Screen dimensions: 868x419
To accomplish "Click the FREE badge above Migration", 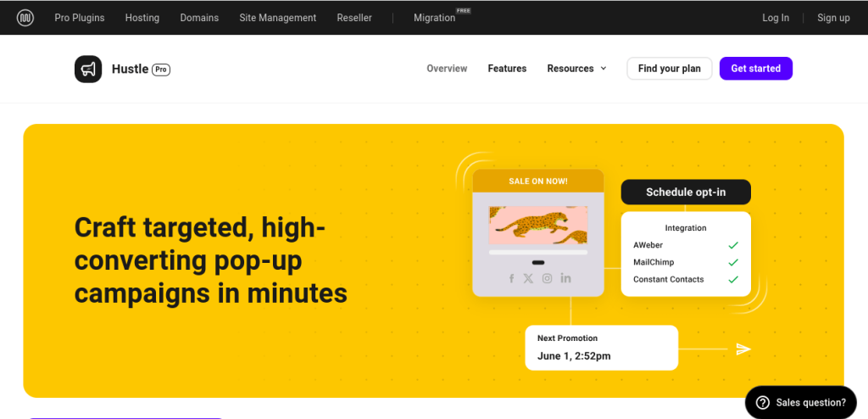I will coord(464,10).
